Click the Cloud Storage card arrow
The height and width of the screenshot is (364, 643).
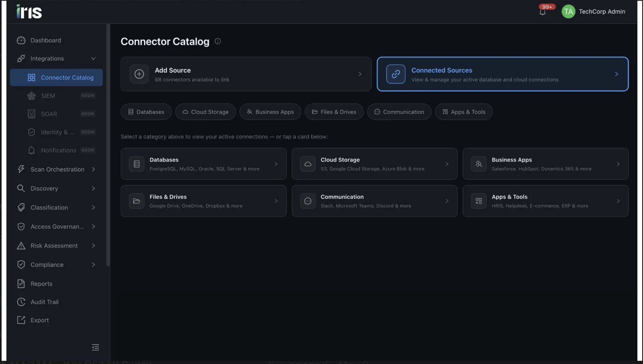[447, 164]
